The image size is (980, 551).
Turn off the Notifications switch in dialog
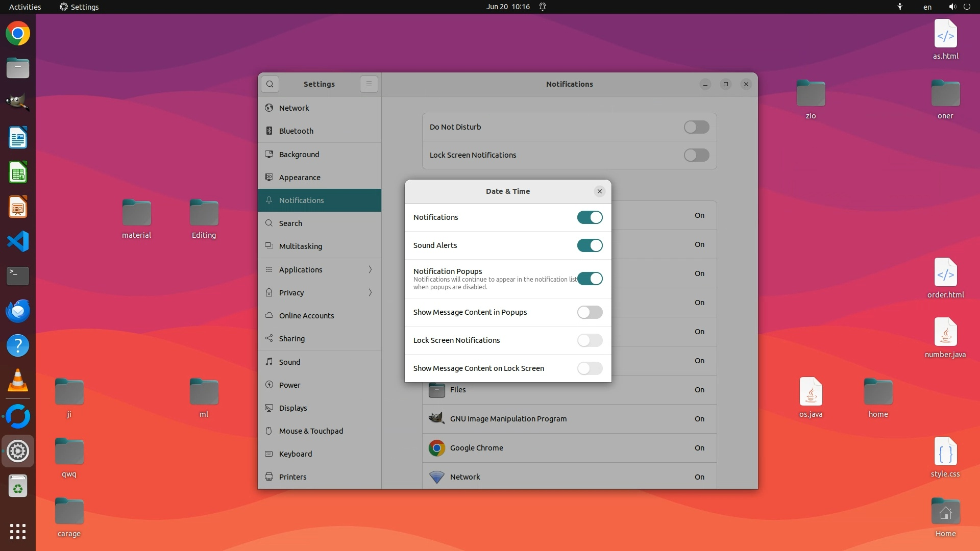[590, 217]
